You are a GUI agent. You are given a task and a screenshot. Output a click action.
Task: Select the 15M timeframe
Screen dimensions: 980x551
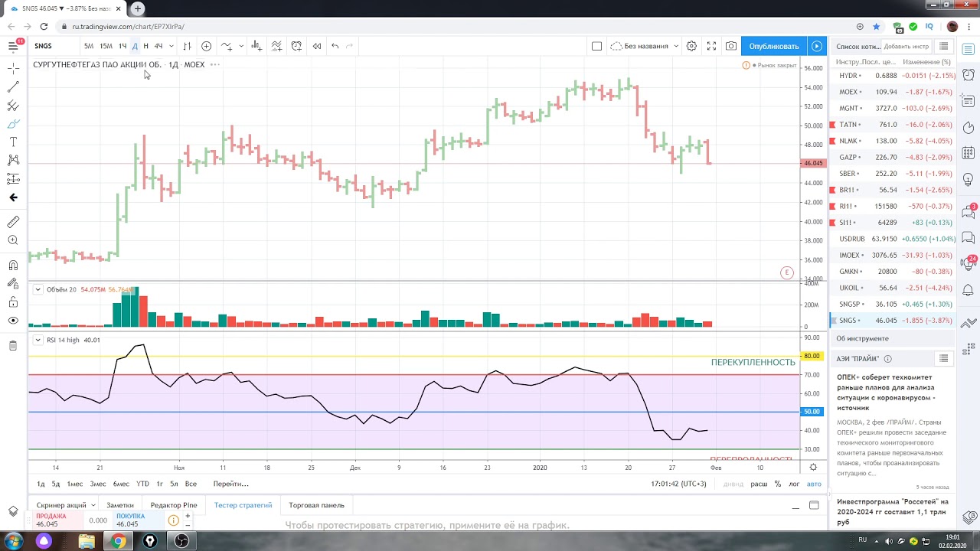pos(106,46)
